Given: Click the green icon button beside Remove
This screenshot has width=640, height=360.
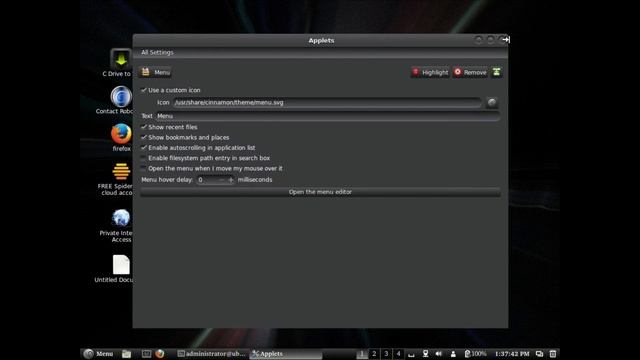Looking at the screenshot, I should (x=496, y=72).
